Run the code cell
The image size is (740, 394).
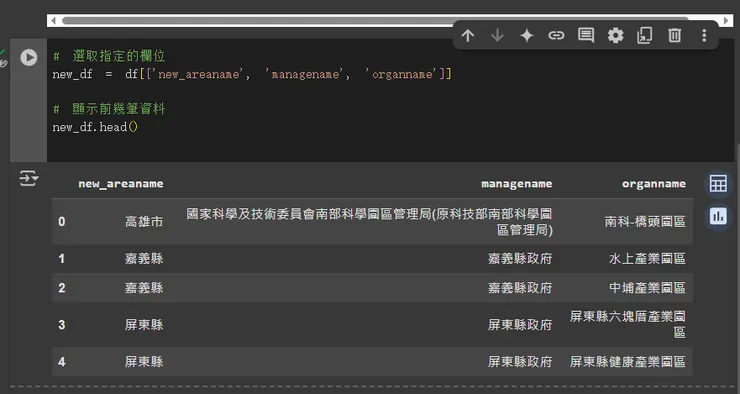(29, 58)
